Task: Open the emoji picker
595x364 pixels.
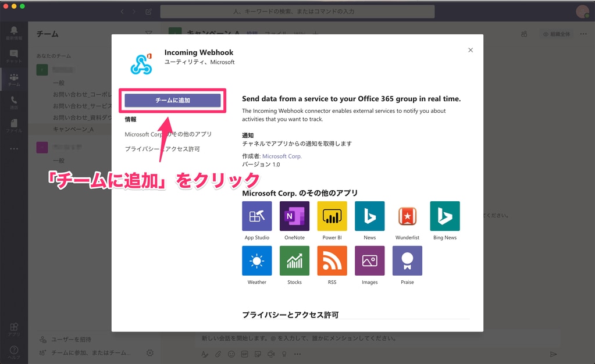Action: (x=231, y=354)
